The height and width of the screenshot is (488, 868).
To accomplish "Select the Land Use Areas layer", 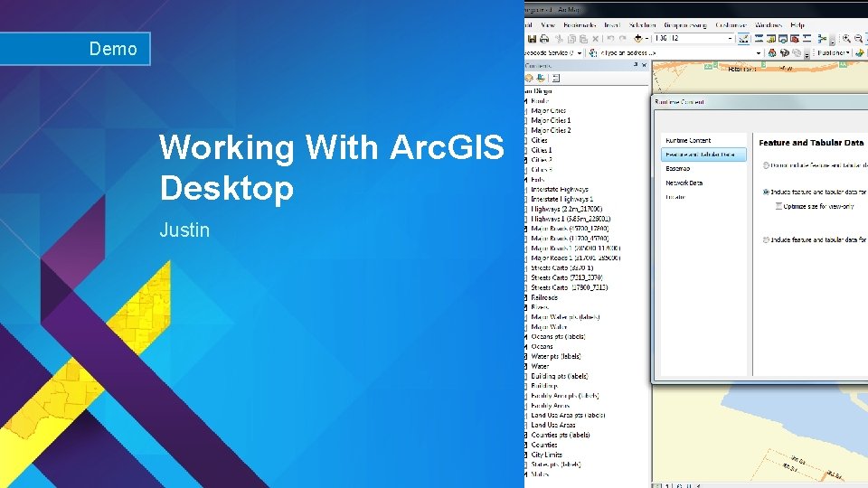I will click(553, 425).
